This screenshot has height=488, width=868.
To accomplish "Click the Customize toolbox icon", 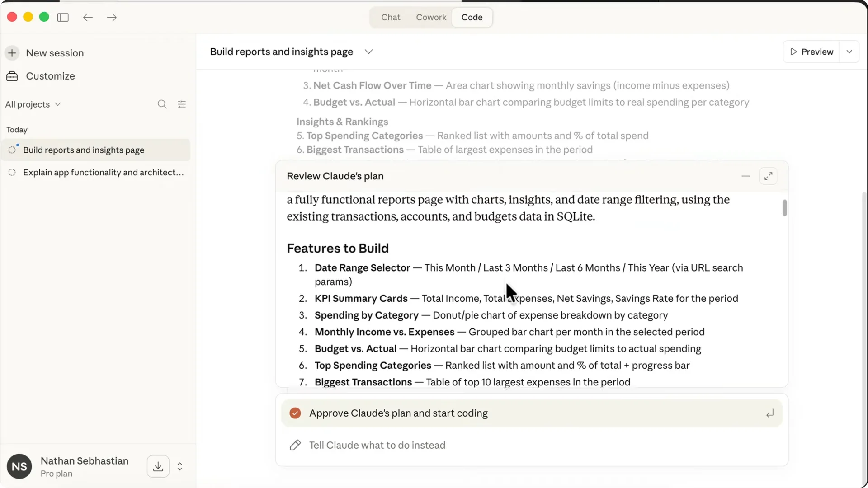I will [x=12, y=76].
